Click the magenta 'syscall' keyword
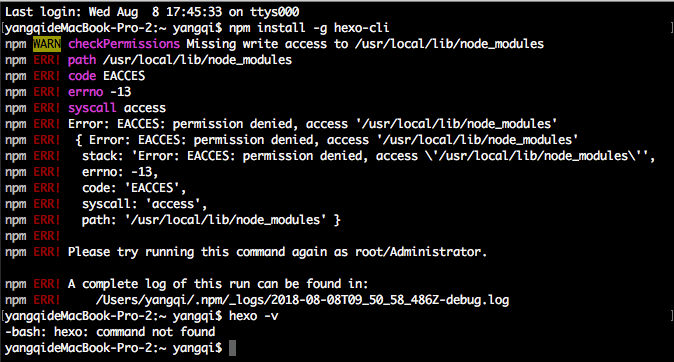This screenshot has width=674, height=362. 92,108
